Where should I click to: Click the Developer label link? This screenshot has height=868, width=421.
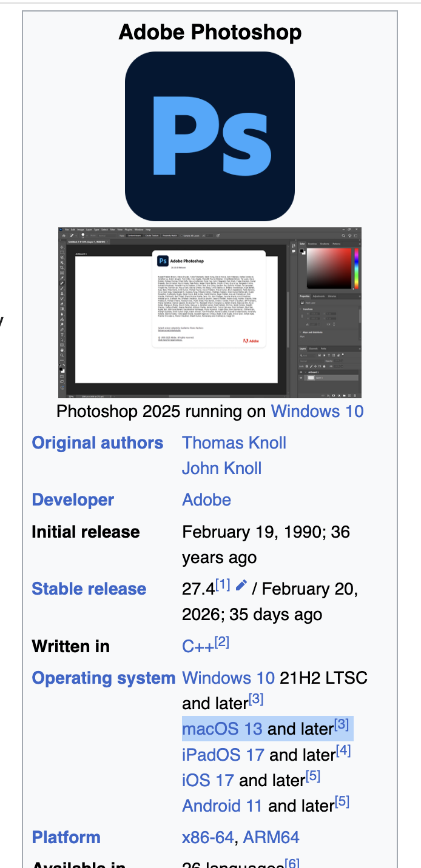(73, 499)
